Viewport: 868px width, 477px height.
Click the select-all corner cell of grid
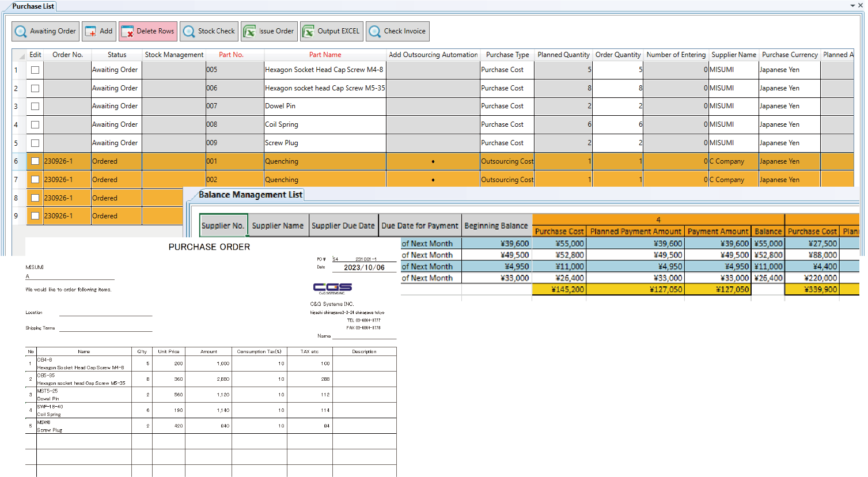coord(19,55)
